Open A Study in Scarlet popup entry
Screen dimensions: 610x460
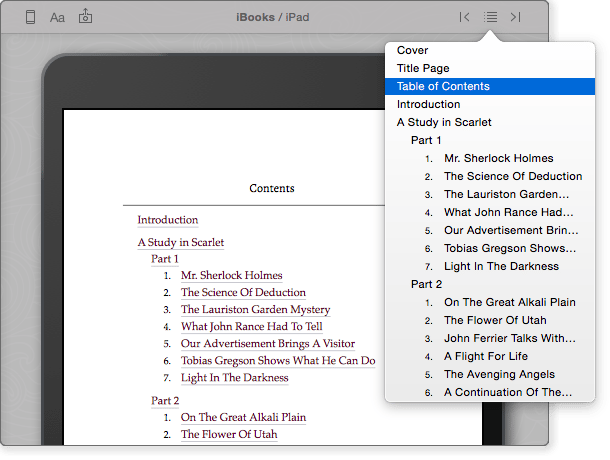click(x=490, y=122)
